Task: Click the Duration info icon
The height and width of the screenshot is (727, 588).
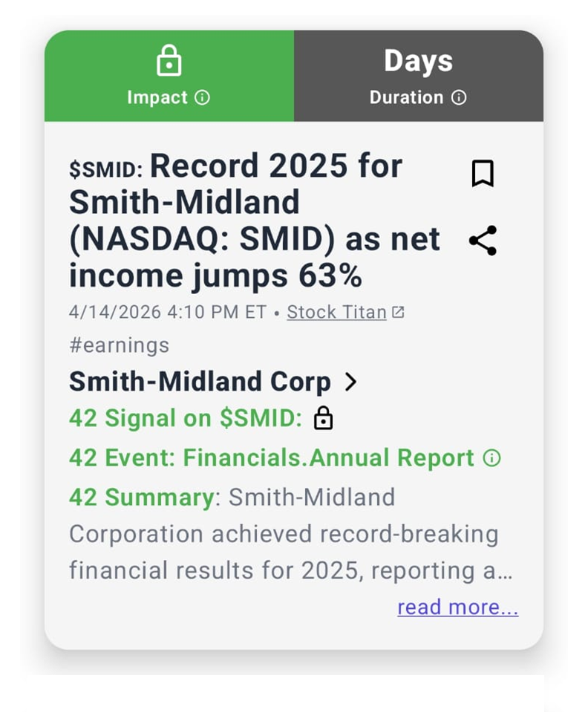Action: pyautogui.click(x=459, y=97)
